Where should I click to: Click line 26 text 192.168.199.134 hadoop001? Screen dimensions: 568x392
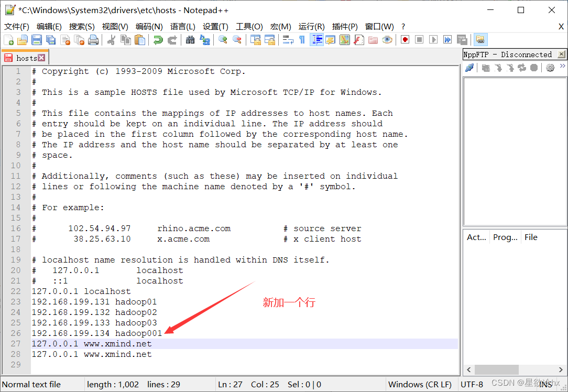[97, 333]
